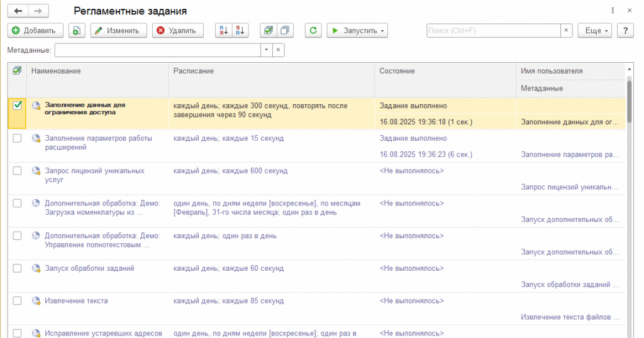
Task: Click timestamp 16.08.2025 19:36:18 (1 сек.)
Action: click(x=426, y=122)
